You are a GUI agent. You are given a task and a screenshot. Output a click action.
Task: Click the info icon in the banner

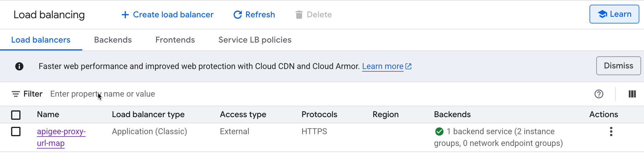[19, 66]
